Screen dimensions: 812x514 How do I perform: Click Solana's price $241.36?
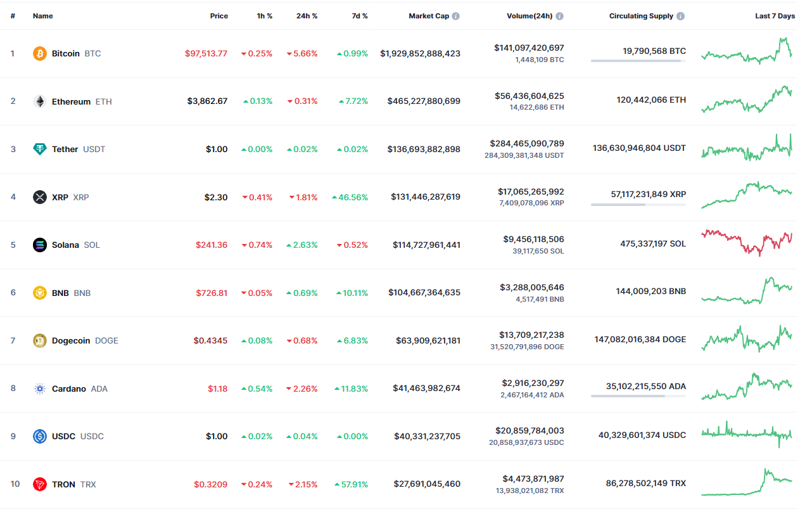point(212,245)
